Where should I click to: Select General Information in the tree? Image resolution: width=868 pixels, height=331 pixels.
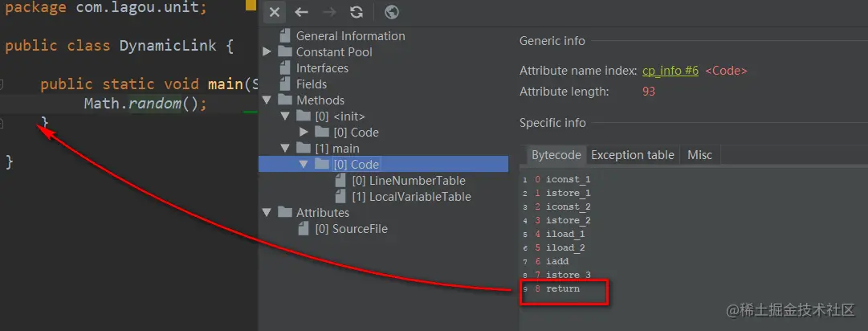coord(350,36)
